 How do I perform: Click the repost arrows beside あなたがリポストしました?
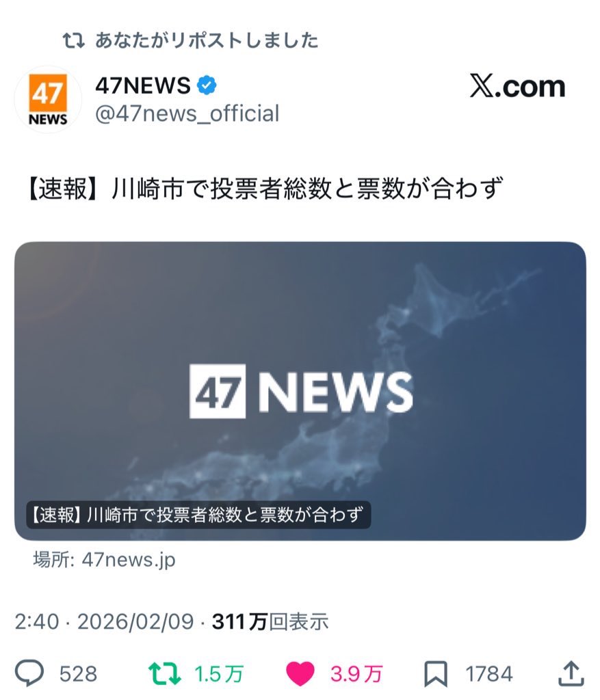(x=73, y=40)
